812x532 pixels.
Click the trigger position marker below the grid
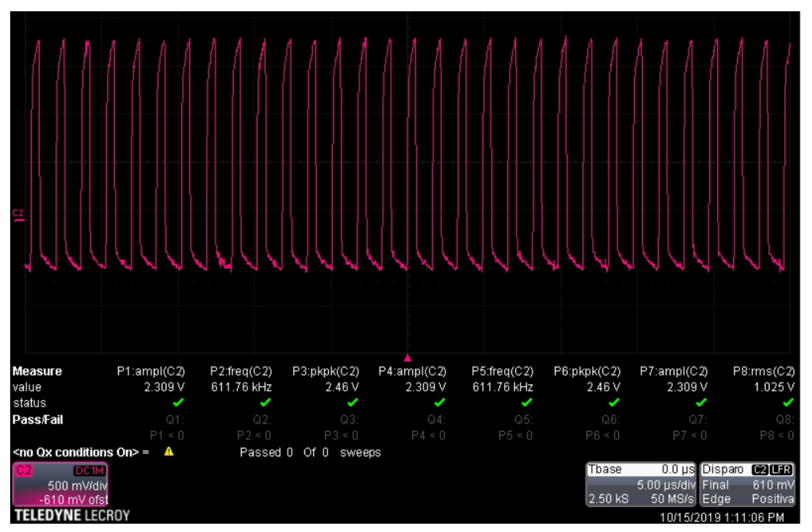coord(407,359)
